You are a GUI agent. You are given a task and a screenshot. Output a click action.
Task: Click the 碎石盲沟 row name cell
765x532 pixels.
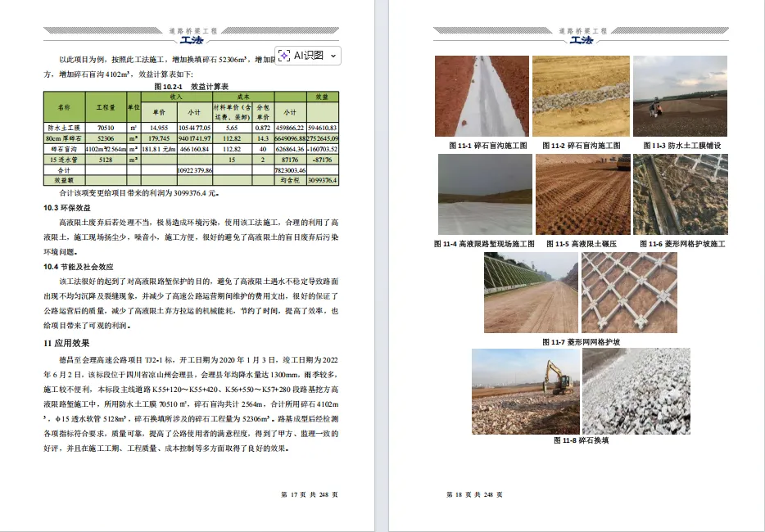point(65,149)
